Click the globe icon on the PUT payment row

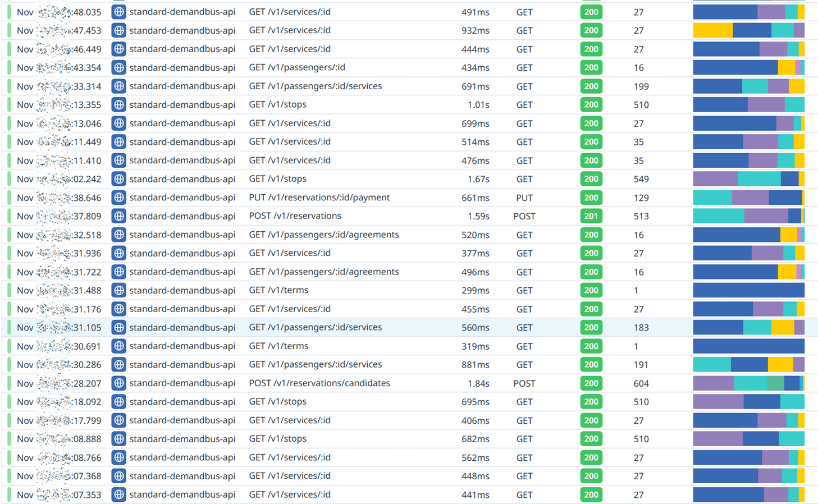coord(118,198)
